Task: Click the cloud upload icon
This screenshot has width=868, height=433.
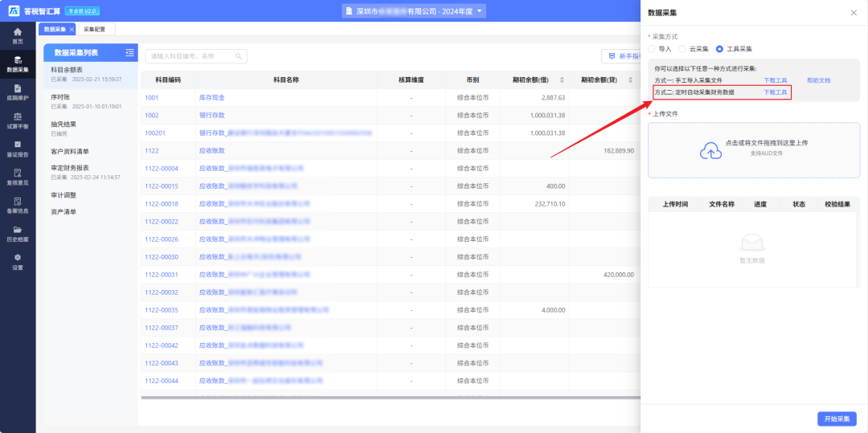Action: pos(710,150)
